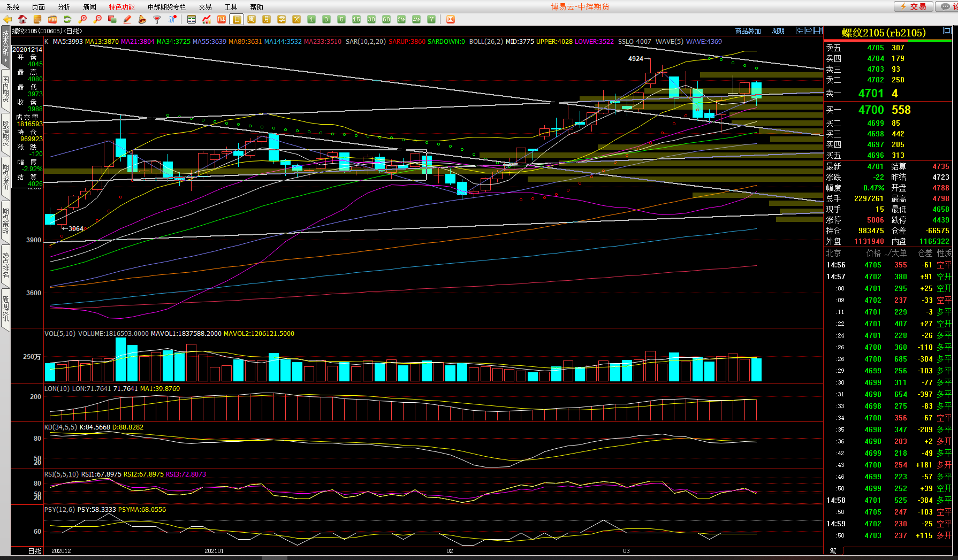This screenshot has height=560, width=958.
Task: Go to the home page icon
Action: pyautogui.click(x=22, y=19)
